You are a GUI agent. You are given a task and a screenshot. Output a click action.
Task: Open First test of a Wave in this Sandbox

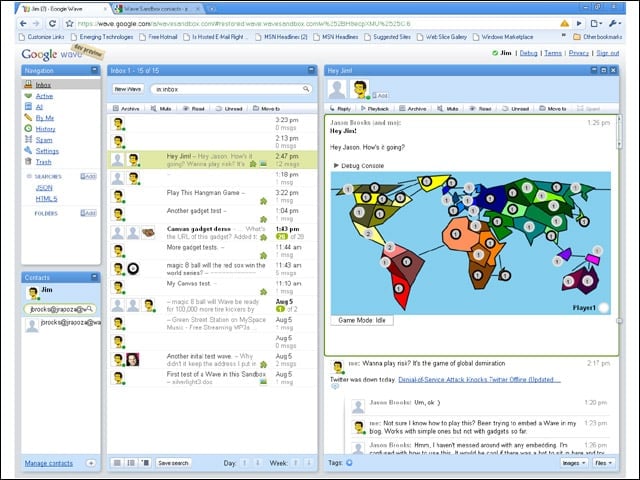coord(212,378)
